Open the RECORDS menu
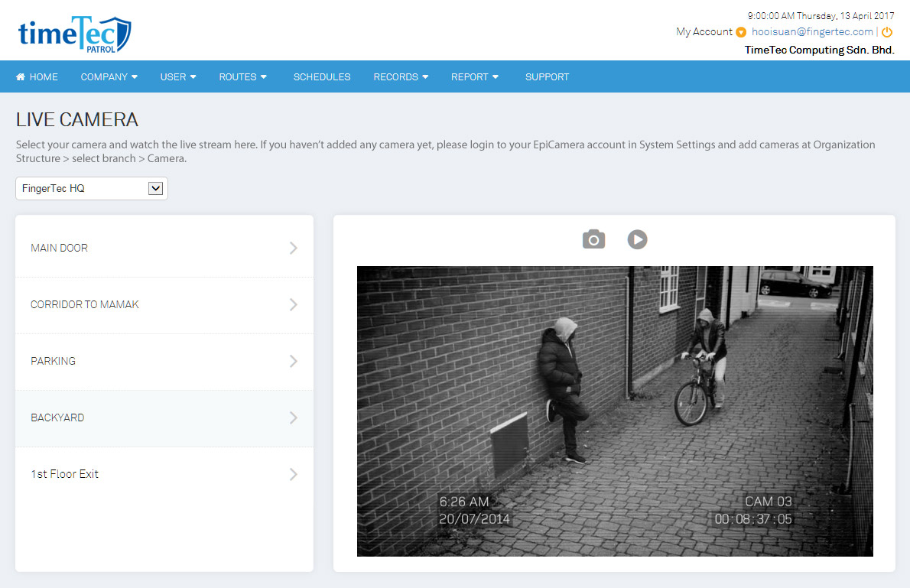 (x=401, y=76)
